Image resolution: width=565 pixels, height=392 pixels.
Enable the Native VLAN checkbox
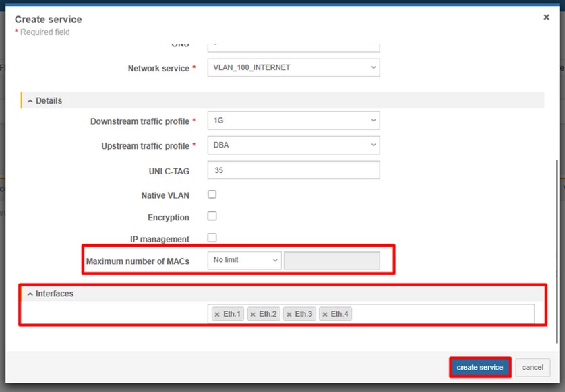pos(212,195)
